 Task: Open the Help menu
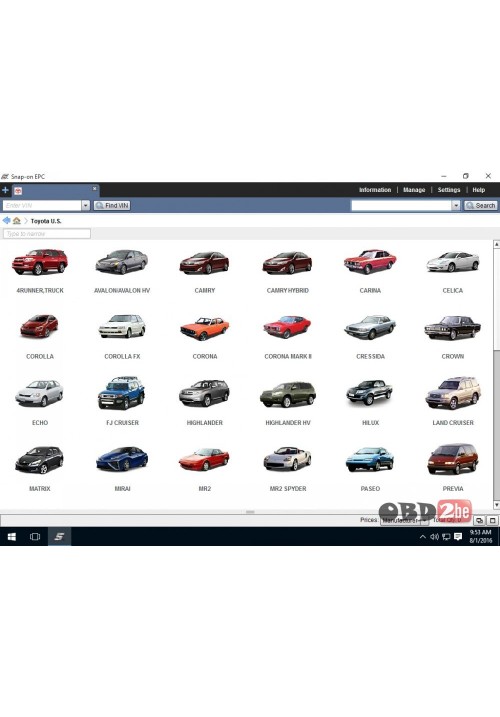tap(478, 190)
